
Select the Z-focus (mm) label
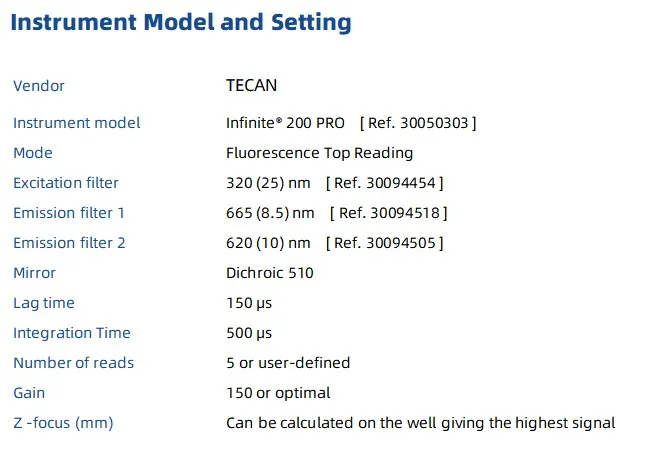(63, 423)
